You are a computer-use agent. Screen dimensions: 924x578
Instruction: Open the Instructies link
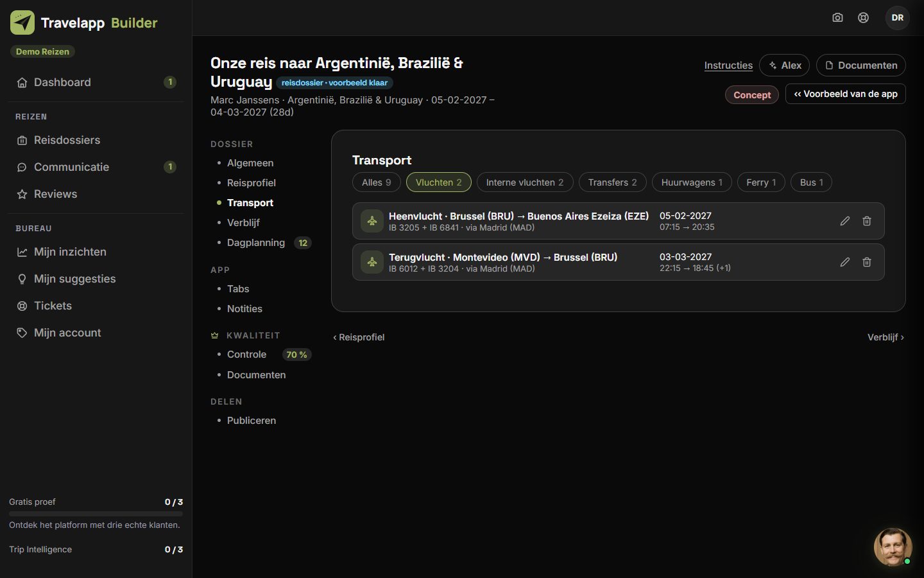(x=728, y=66)
